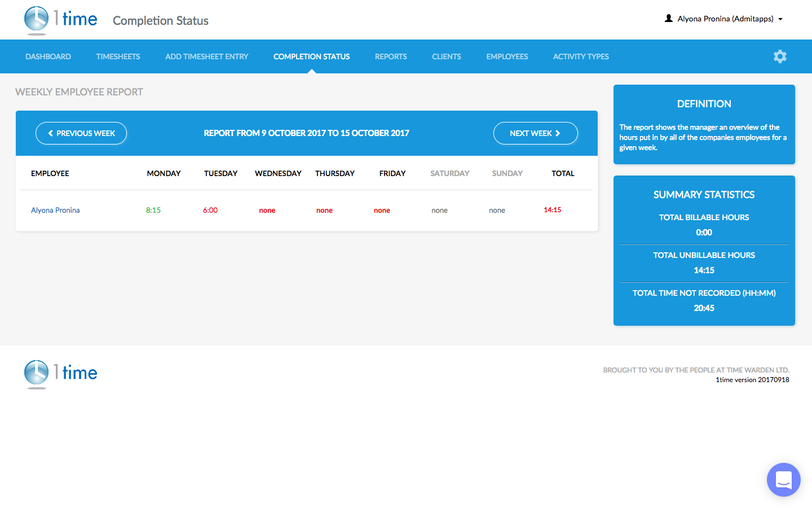Open the chat support widget
Viewport: 812px width, 508px height.
pos(784,480)
